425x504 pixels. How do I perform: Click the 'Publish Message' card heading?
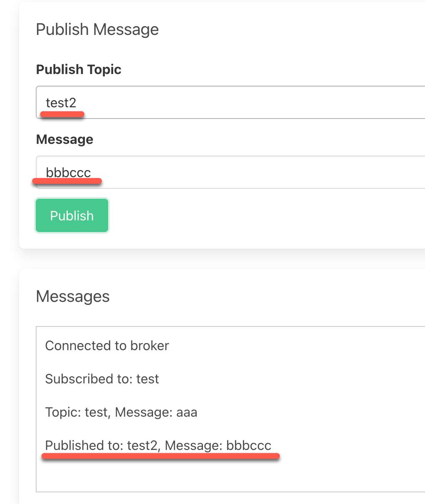point(97,30)
